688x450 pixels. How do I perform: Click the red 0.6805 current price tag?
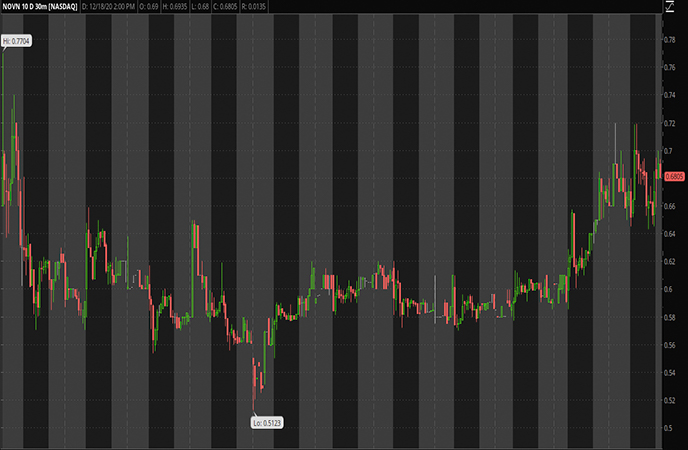673,177
